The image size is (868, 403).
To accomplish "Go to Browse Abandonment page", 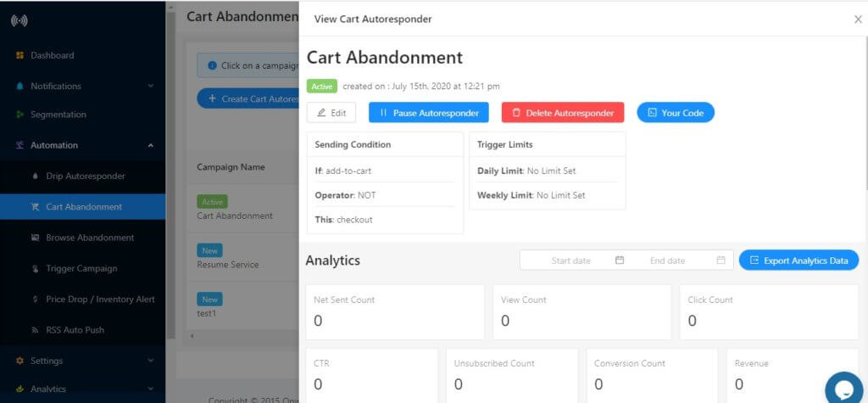I will coord(89,238).
